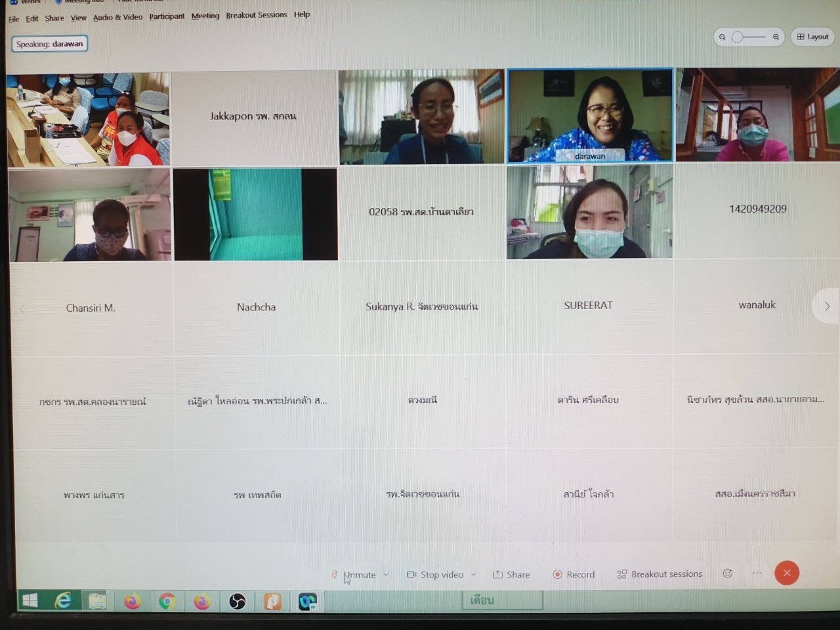
Task: Click the Record meeting icon
Action: tap(558, 574)
